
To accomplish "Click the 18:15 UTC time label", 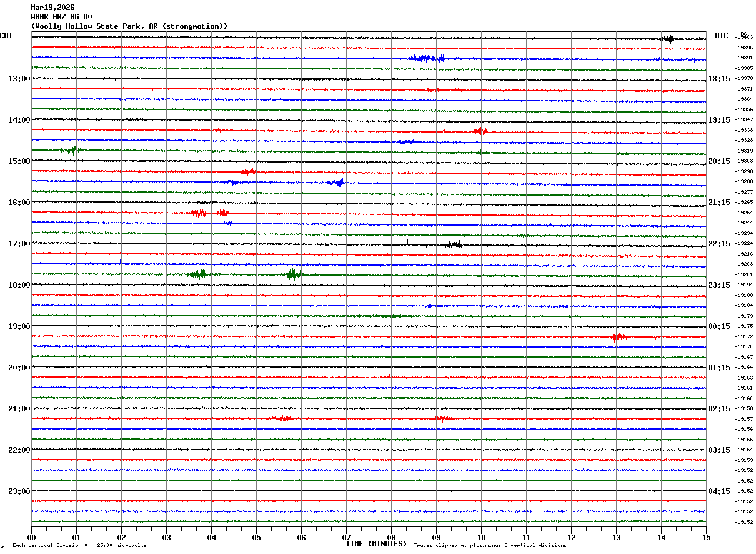I will [719, 79].
